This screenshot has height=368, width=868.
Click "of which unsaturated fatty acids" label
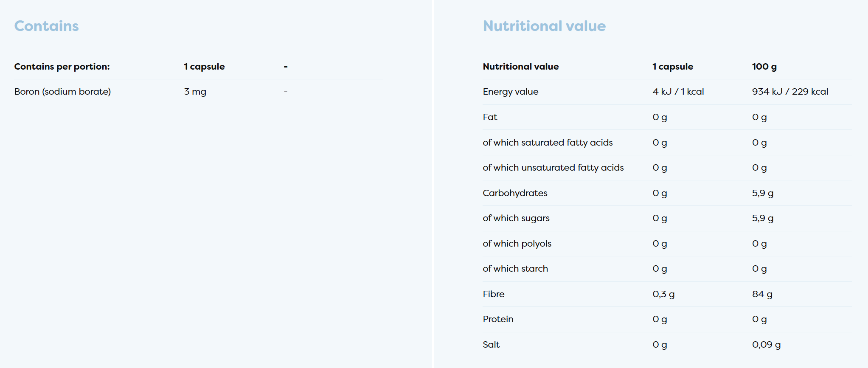pos(553,168)
